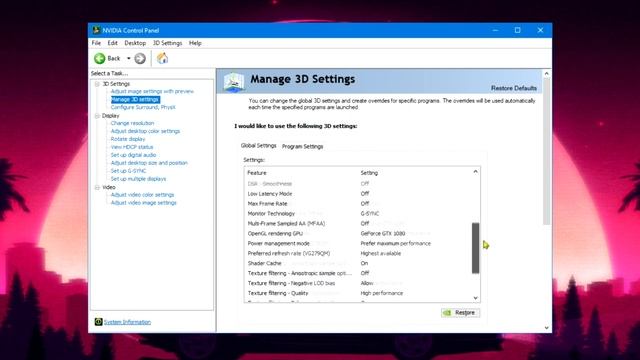This screenshot has width=640, height=360.
Task: Click the System Information link
Action: pyautogui.click(x=127, y=322)
